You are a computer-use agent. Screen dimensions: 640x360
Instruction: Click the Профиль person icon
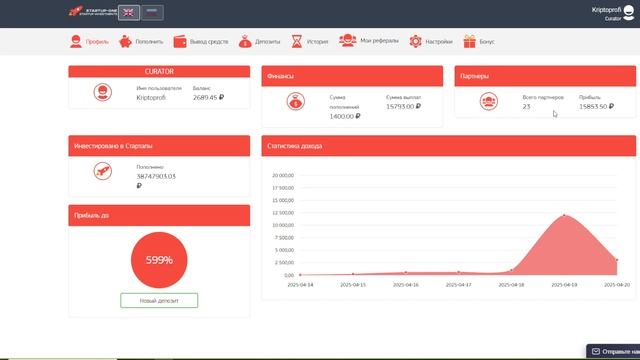pyautogui.click(x=76, y=41)
